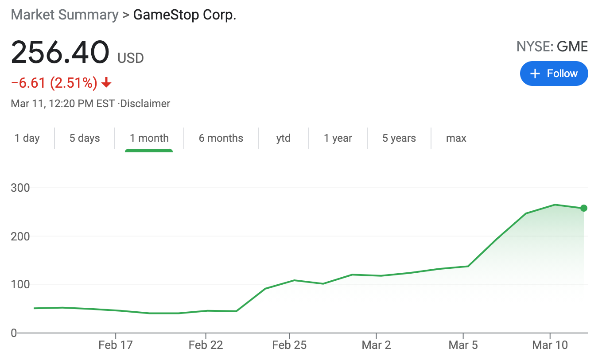
Task: View the ytd performance tab
Action: tap(283, 138)
